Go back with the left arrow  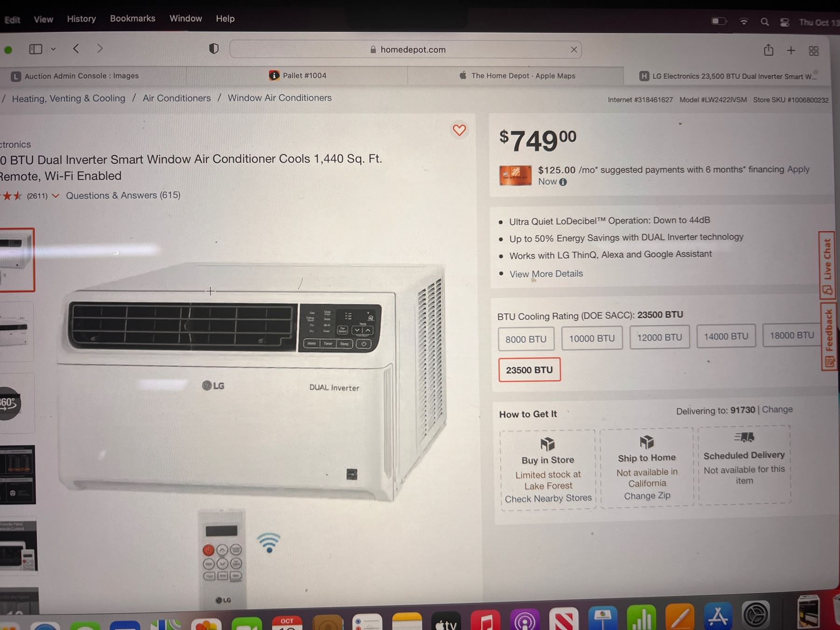click(76, 49)
